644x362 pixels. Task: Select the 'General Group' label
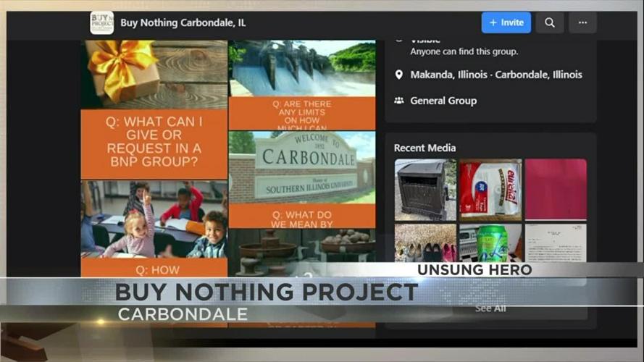pyautogui.click(x=443, y=101)
